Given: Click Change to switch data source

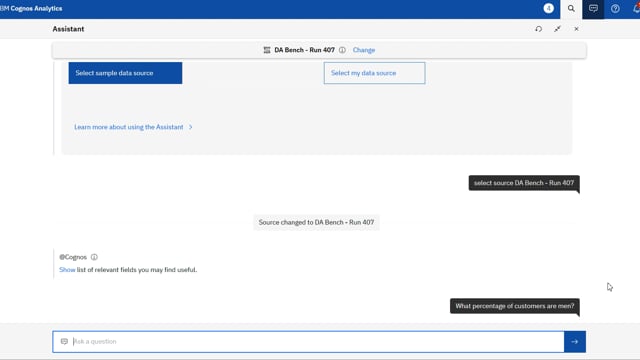Looking at the screenshot, I should click(x=364, y=50).
